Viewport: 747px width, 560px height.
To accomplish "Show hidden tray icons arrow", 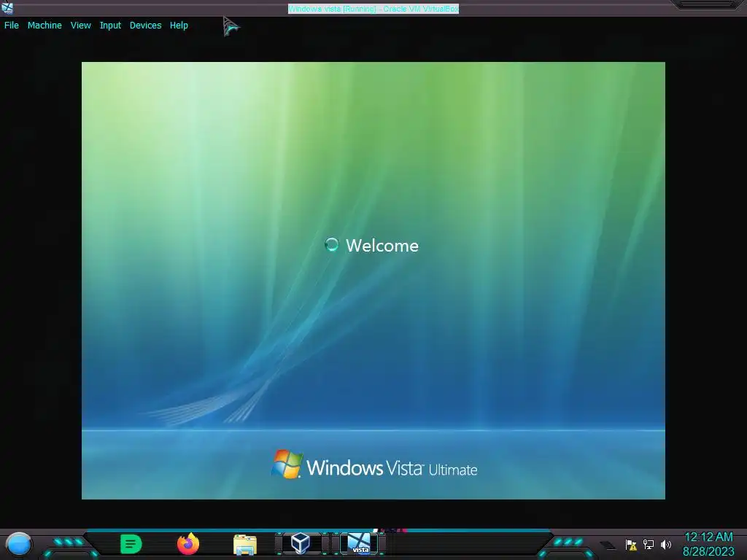I will [608, 545].
